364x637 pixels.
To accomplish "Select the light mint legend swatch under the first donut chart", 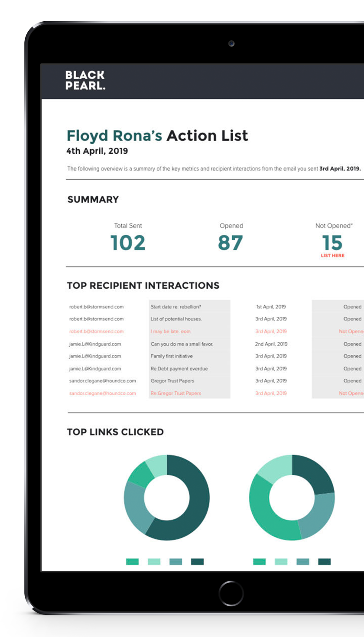I will pyautogui.click(x=154, y=562).
